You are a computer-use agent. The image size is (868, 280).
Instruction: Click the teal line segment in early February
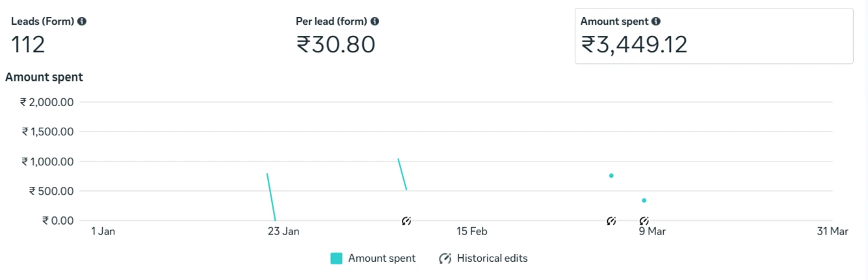pos(402,175)
